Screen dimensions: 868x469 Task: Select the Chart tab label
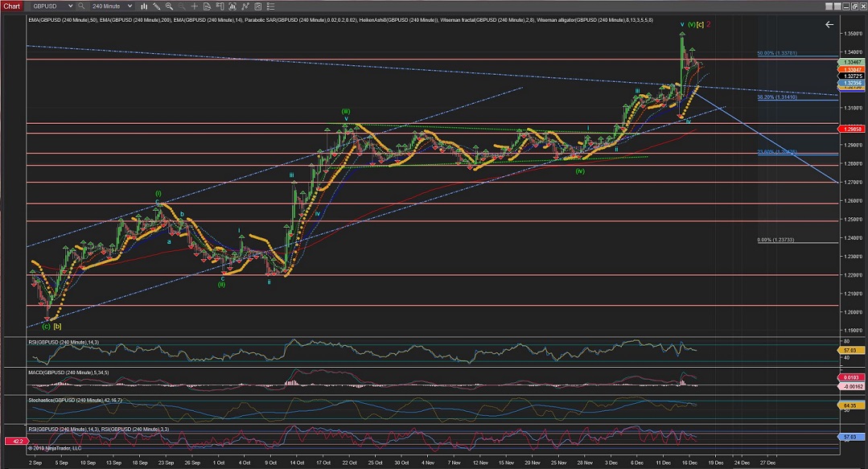tap(12, 6)
